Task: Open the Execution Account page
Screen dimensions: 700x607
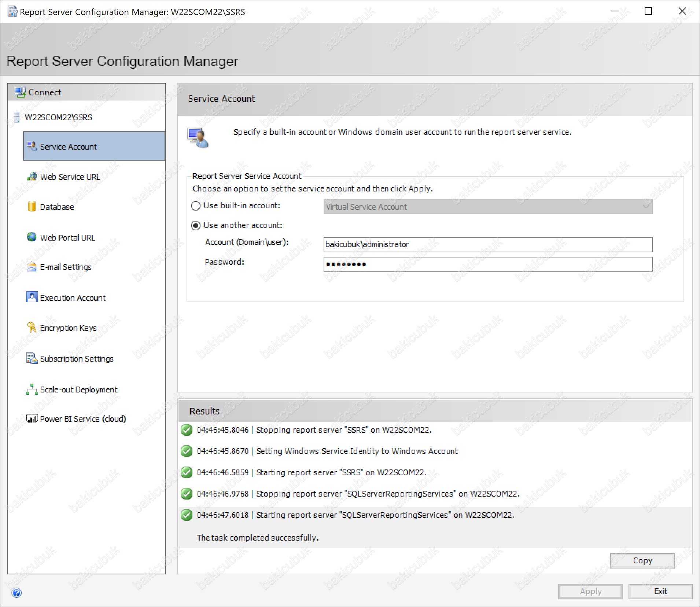Action: tap(73, 298)
